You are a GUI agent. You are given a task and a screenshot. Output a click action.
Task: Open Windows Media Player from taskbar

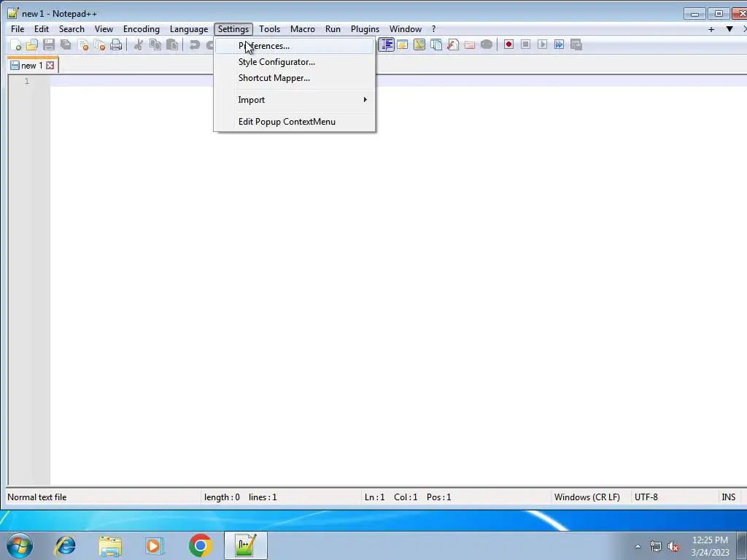155,545
